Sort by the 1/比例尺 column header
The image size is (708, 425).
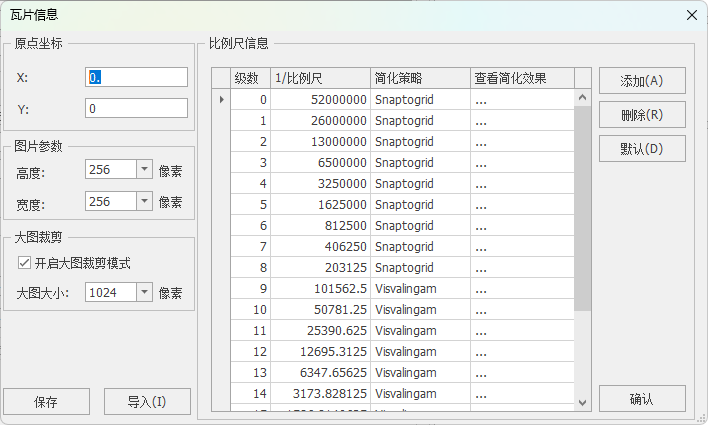pyautogui.click(x=320, y=78)
